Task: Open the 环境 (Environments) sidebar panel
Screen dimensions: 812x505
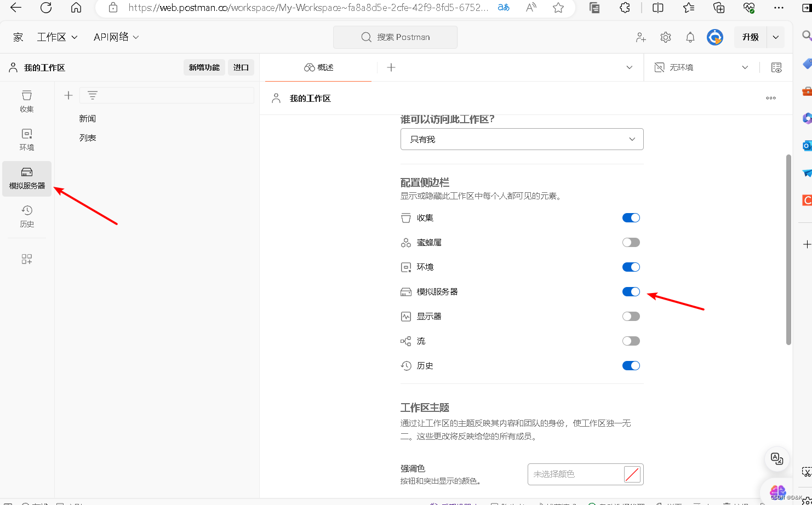Action: point(27,140)
